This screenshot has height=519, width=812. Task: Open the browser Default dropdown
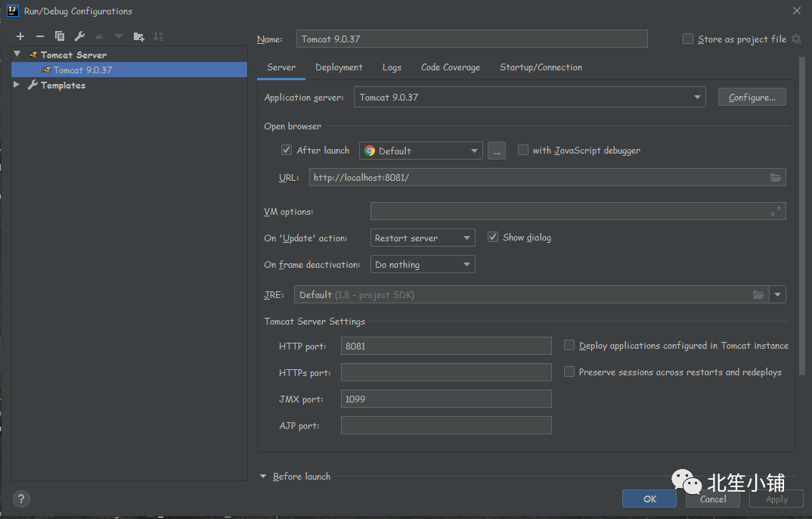(x=420, y=151)
